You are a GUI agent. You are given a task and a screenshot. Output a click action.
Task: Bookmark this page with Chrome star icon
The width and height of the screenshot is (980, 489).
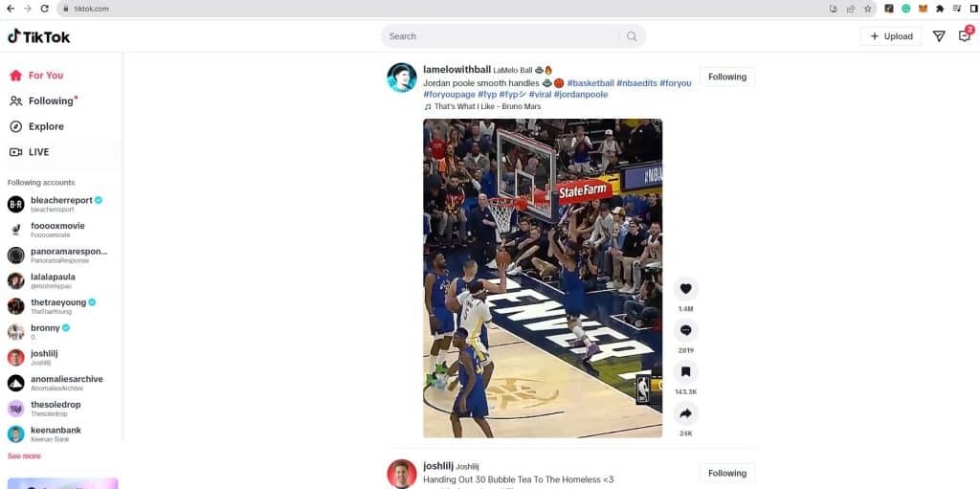(867, 9)
